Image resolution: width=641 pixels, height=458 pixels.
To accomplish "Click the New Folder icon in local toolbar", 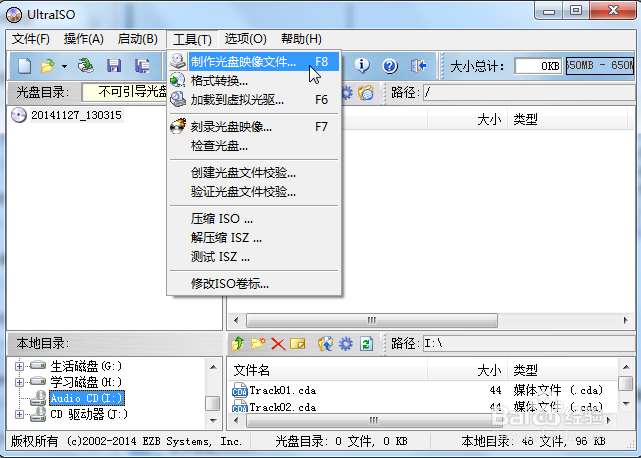I will tap(258, 344).
